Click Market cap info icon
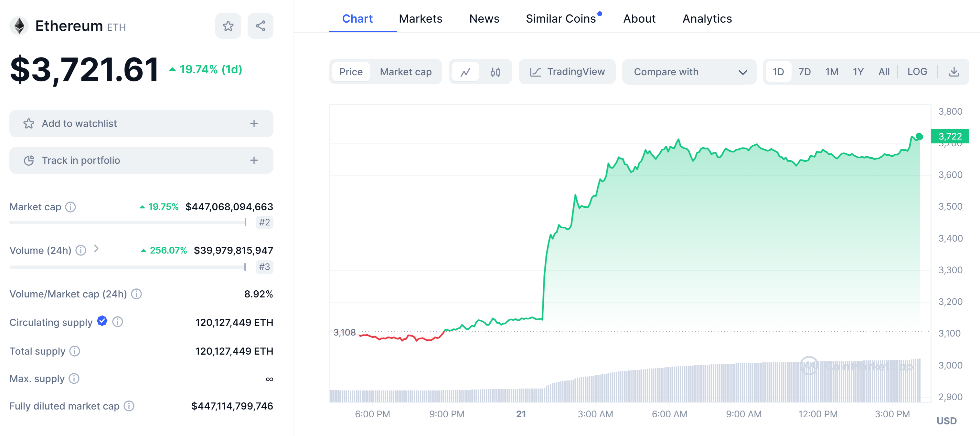 coord(70,207)
